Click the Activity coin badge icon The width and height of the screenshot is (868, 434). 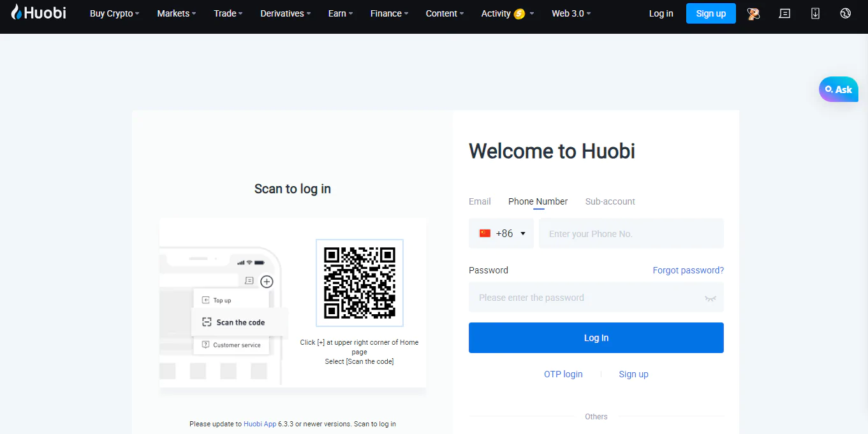(519, 13)
